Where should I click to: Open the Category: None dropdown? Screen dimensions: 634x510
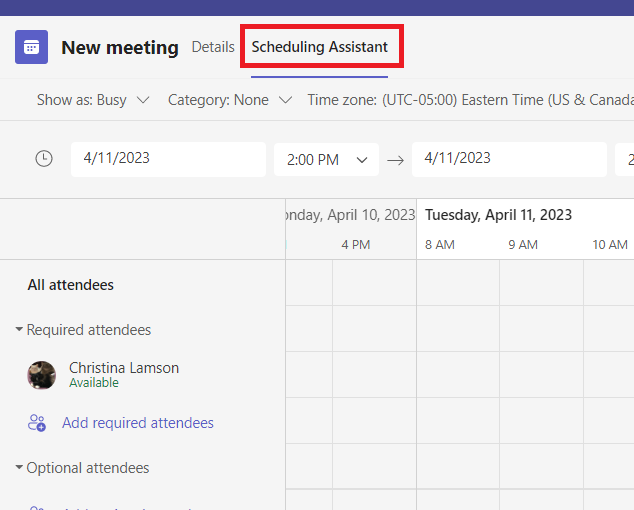coord(229,100)
